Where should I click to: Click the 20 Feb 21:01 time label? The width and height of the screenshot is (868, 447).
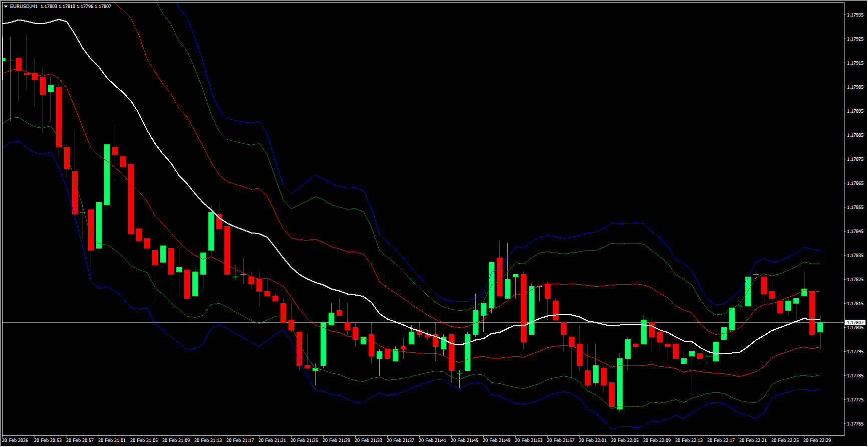pyautogui.click(x=112, y=440)
